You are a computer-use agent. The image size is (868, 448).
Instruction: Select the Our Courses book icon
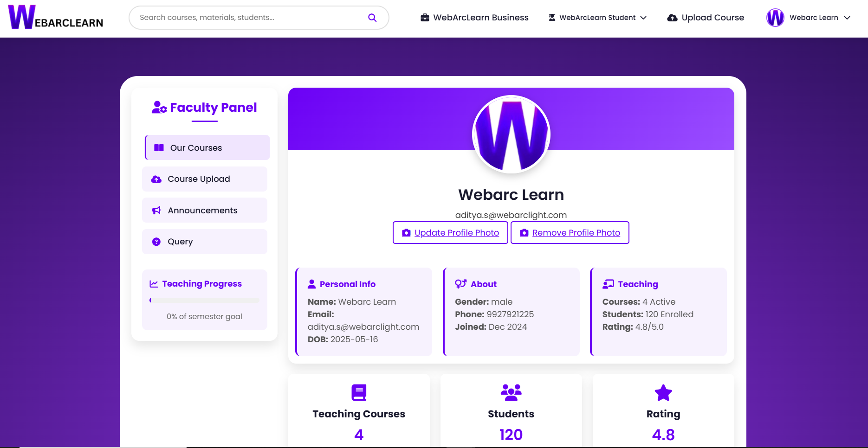pyautogui.click(x=158, y=147)
